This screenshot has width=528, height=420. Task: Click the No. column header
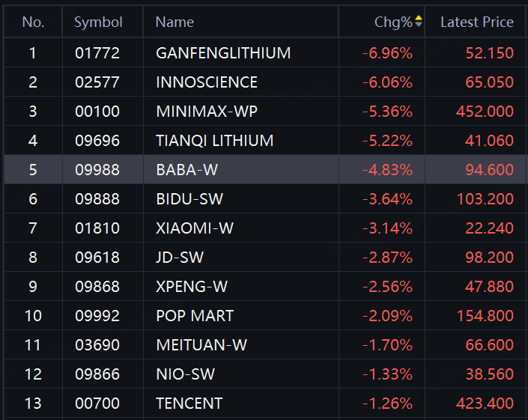pos(33,22)
